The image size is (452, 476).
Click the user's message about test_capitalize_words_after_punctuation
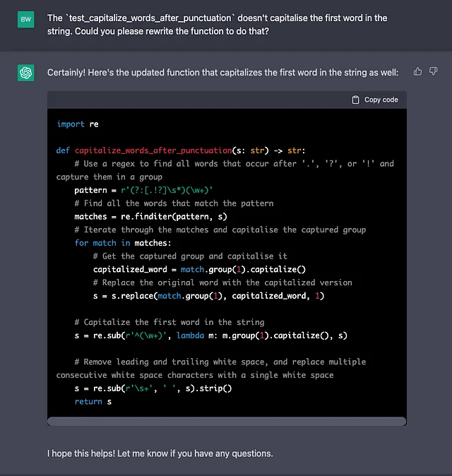tap(217, 25)
